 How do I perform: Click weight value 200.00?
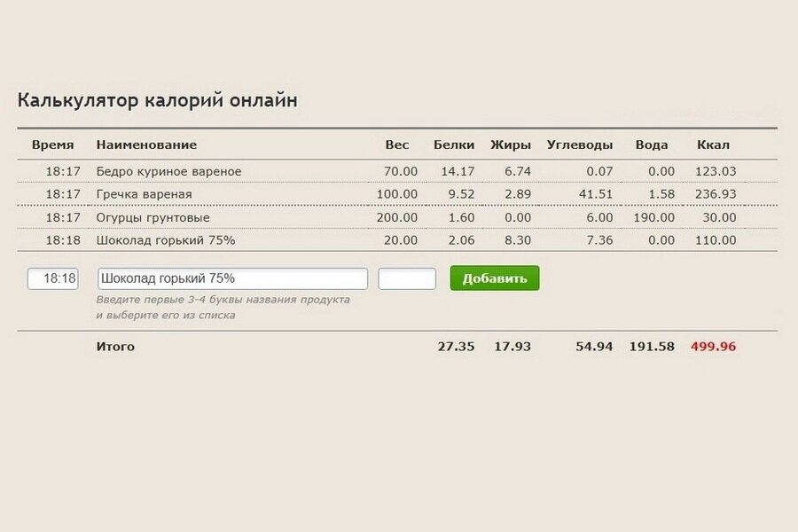click(x=397, y=218)
